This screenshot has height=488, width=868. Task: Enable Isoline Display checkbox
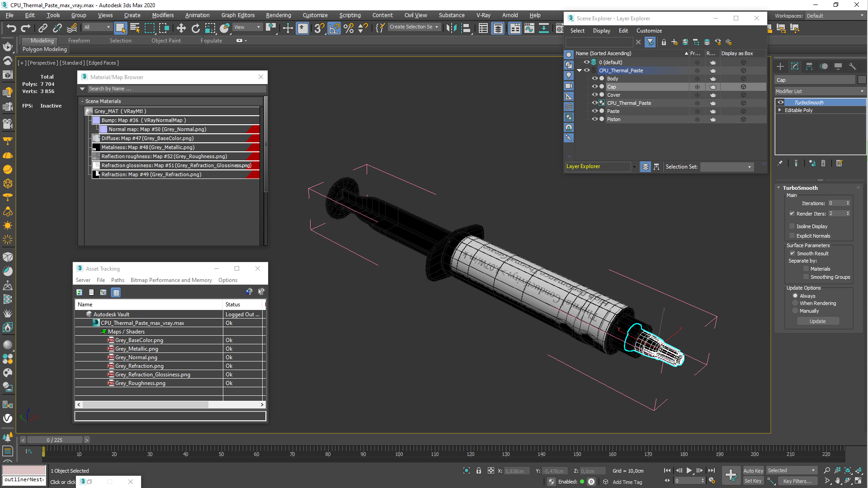[x=792, y=226]
